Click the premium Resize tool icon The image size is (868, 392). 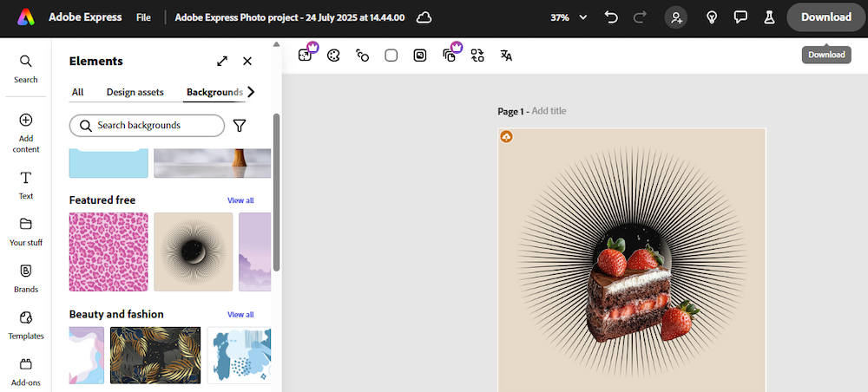[x=306, y=55]
